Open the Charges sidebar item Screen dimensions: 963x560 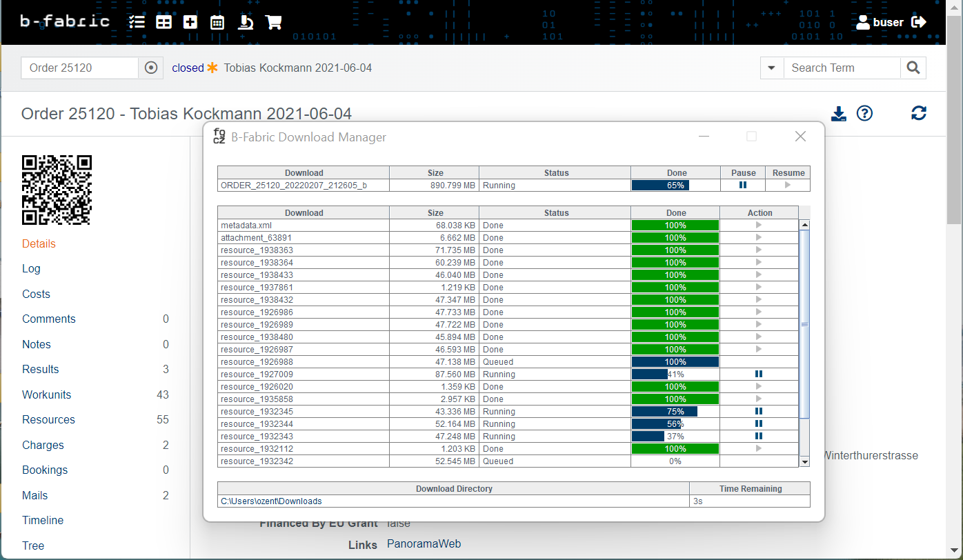(43, 445)
